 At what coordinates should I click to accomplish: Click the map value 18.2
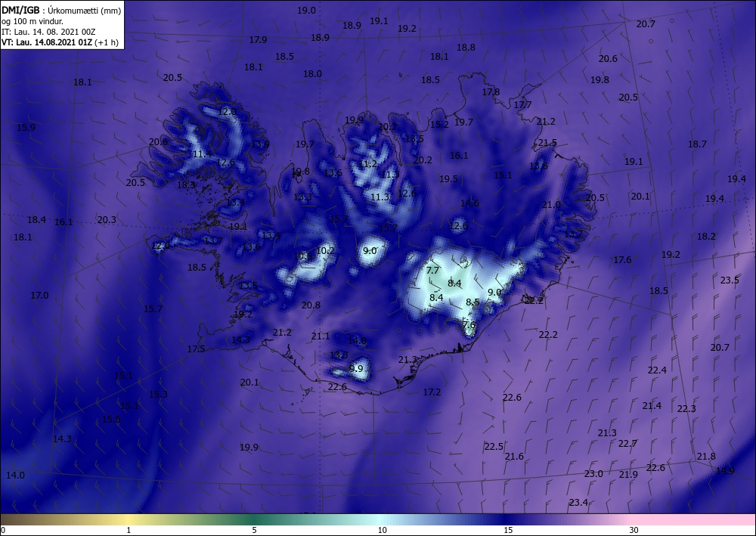[706, 236]
